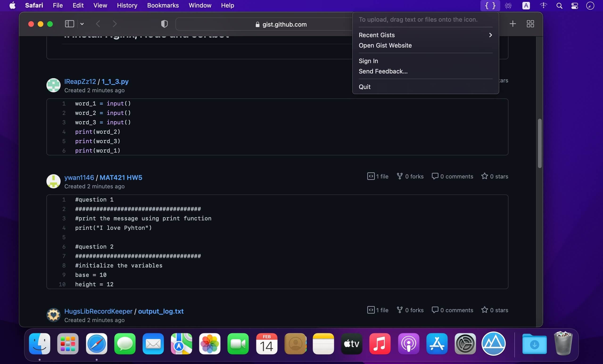Screen dimensions: 603x364
Task: Click 0 comments for output_log.txt
Action: [452, 310]
